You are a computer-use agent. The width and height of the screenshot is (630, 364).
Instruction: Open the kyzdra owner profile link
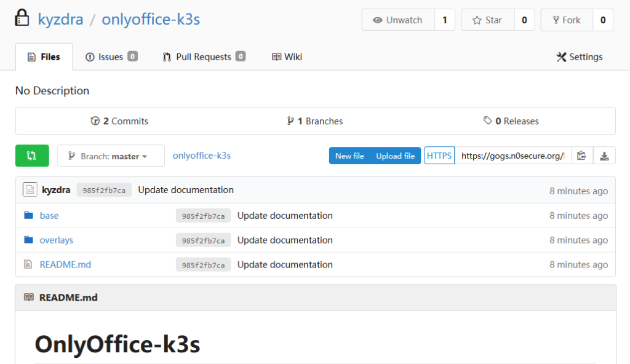[61, 19]
